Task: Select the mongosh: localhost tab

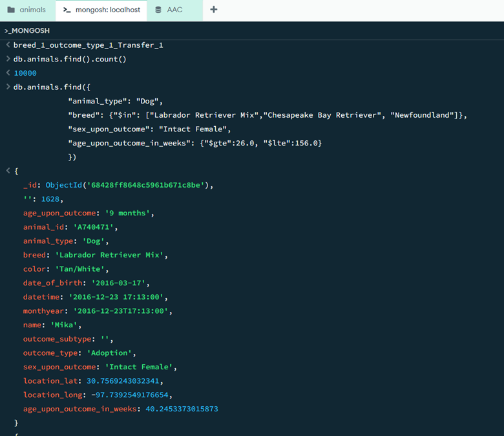Action: (x=101, y=10)
